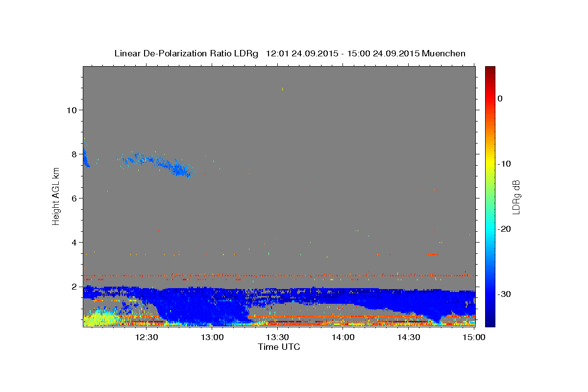The height and width of the screenshot is (392, 588).
Task: Click the height tick label 6
Action: 74,198
